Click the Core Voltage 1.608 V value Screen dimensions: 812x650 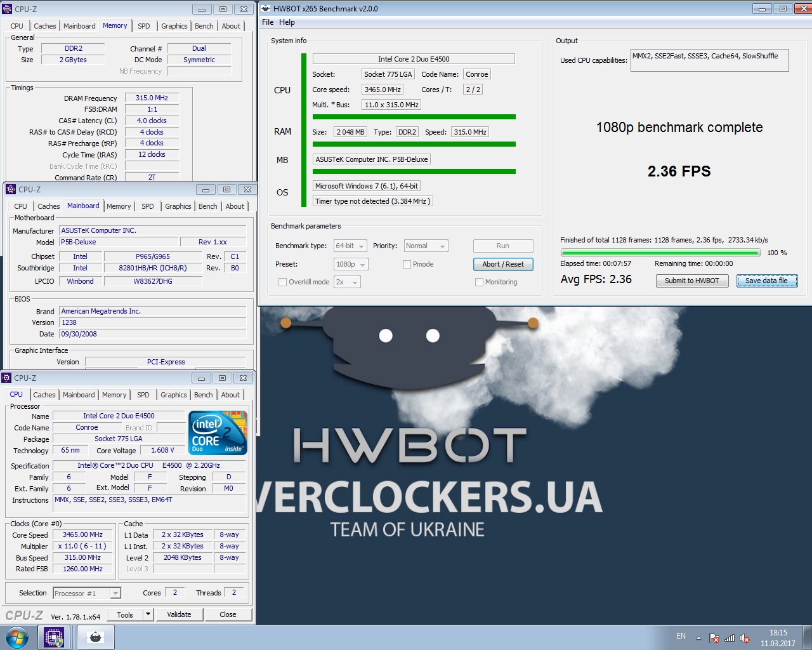tap(162, 450)
